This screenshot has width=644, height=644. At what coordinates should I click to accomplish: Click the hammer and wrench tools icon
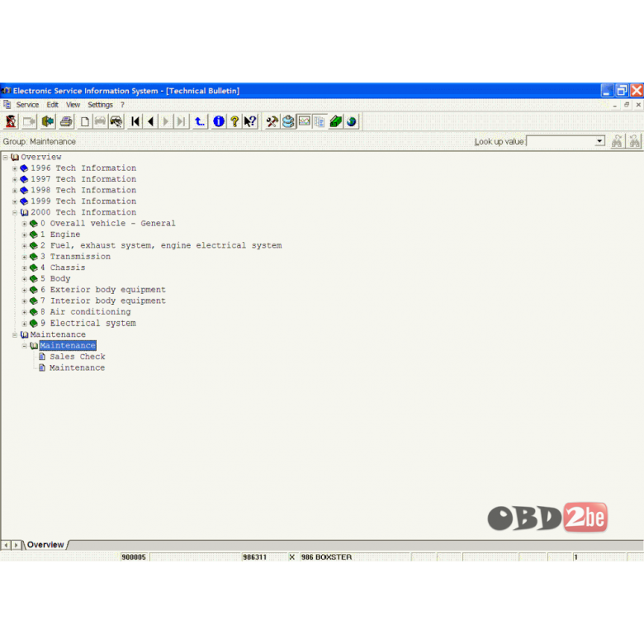pos(272,121)
